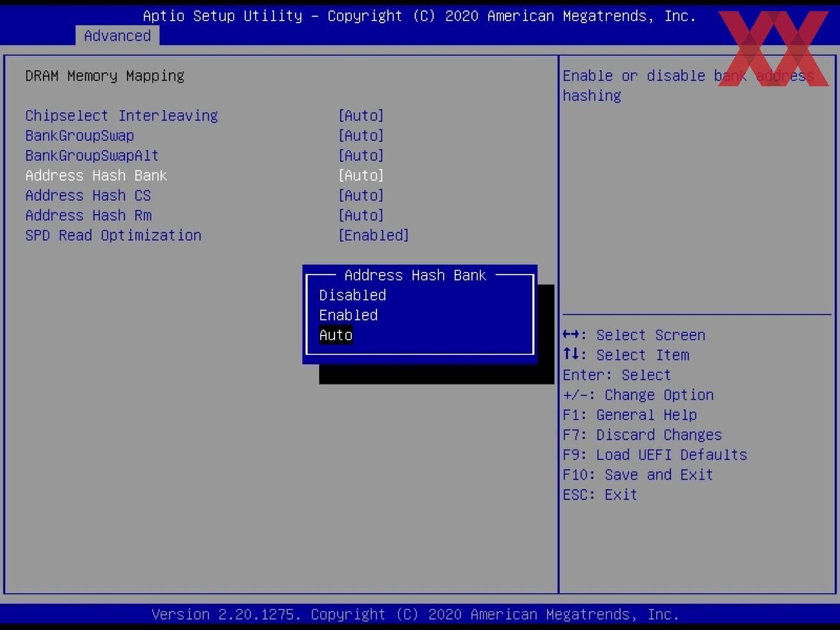Select the BankGroupSwapAlt setting label
The height and width of the screenshot is (630, 840).
pyautogui.click(x=92, y=155)
